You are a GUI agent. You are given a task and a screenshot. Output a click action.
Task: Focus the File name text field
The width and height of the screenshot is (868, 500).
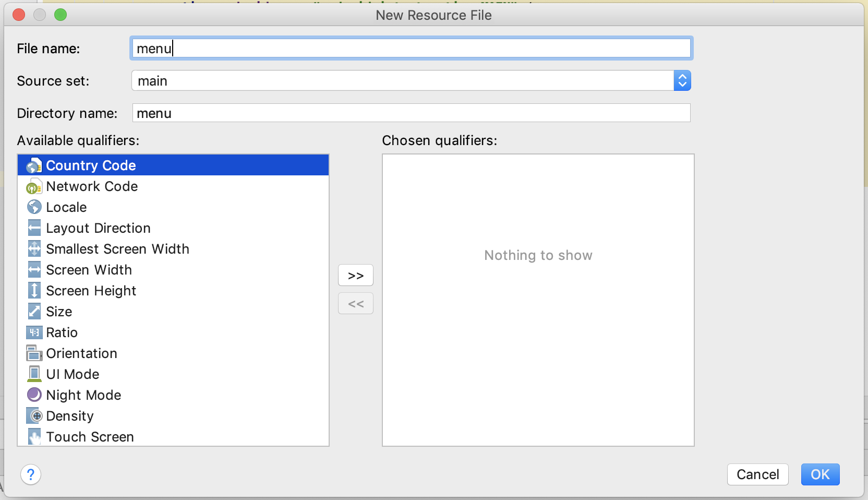click(411, 49)
